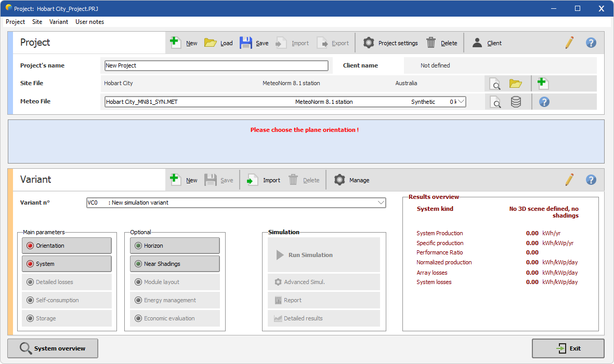View site file with magnifier icon
The height and width of the screenshot is (364, 614).
(495, 84)
